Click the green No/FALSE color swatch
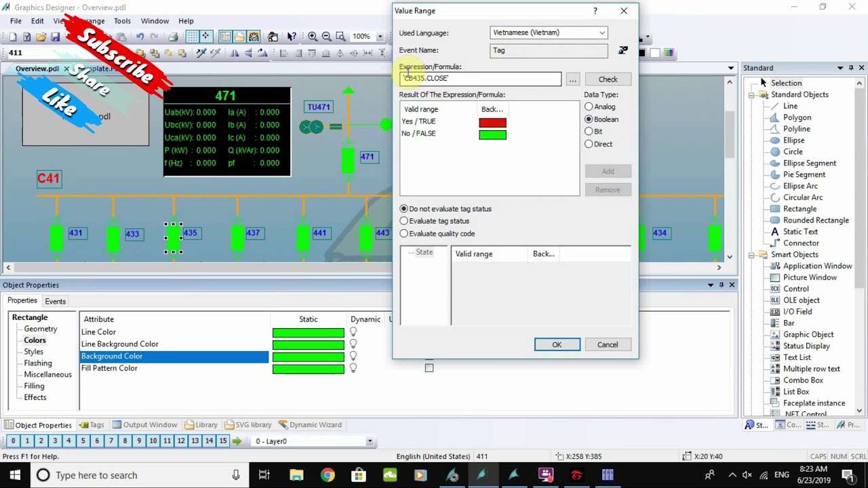This screenshot has height=488, width=868. pos(492,135)
